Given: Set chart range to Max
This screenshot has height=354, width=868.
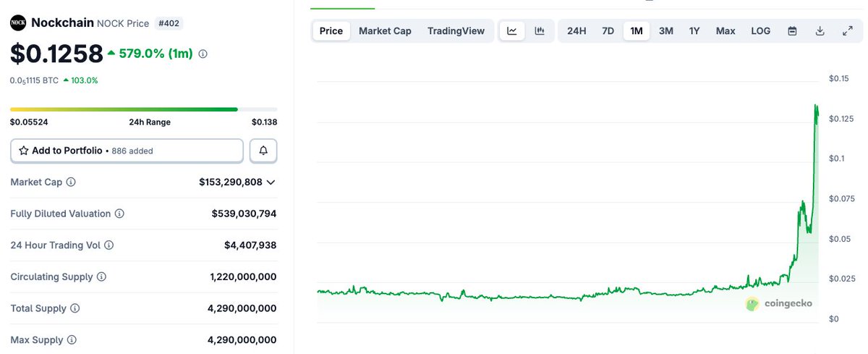Looking at the screenshot, I should 726,31.
